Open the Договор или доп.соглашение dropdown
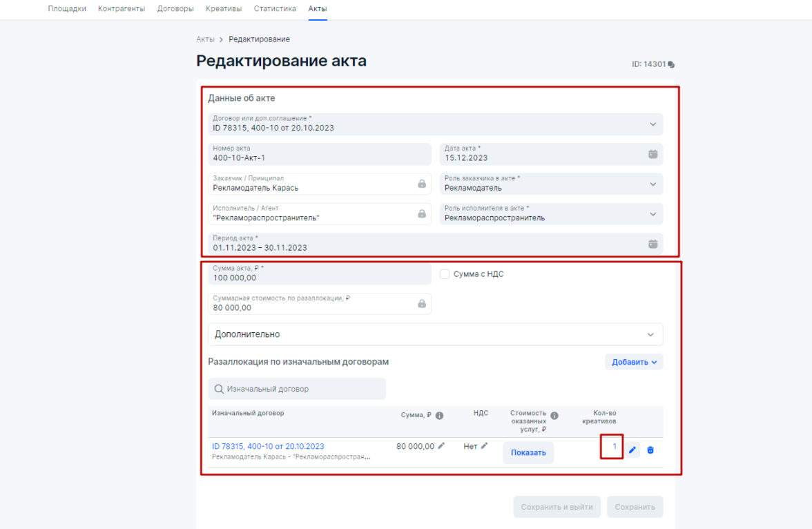Image resolution: width=812 pixels, height=529 pixels. pyautogui.click(x=652, y=124)
